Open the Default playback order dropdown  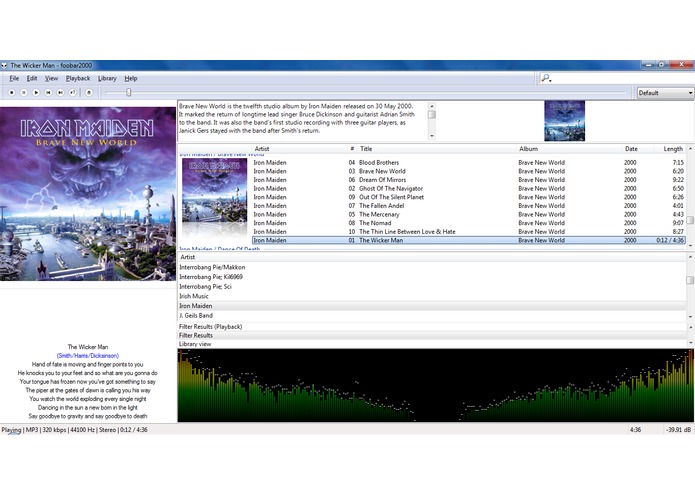[665, 93]
